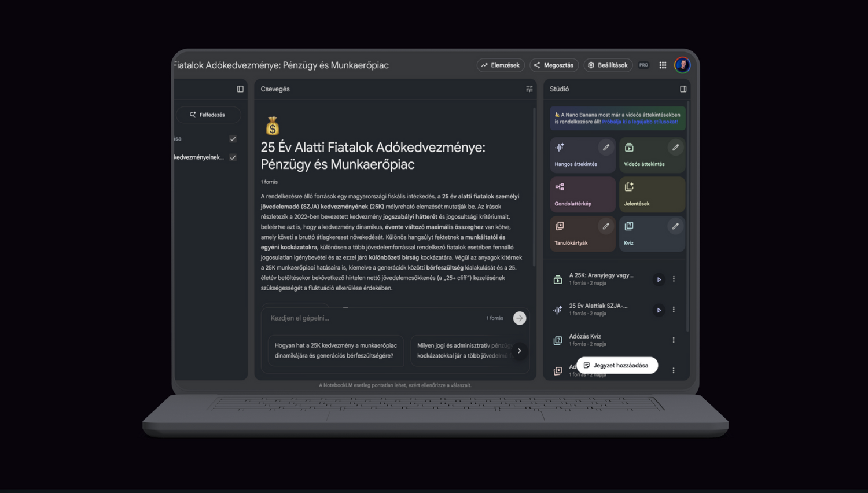Edit the Kvíz settings pencil

(675, 226)
